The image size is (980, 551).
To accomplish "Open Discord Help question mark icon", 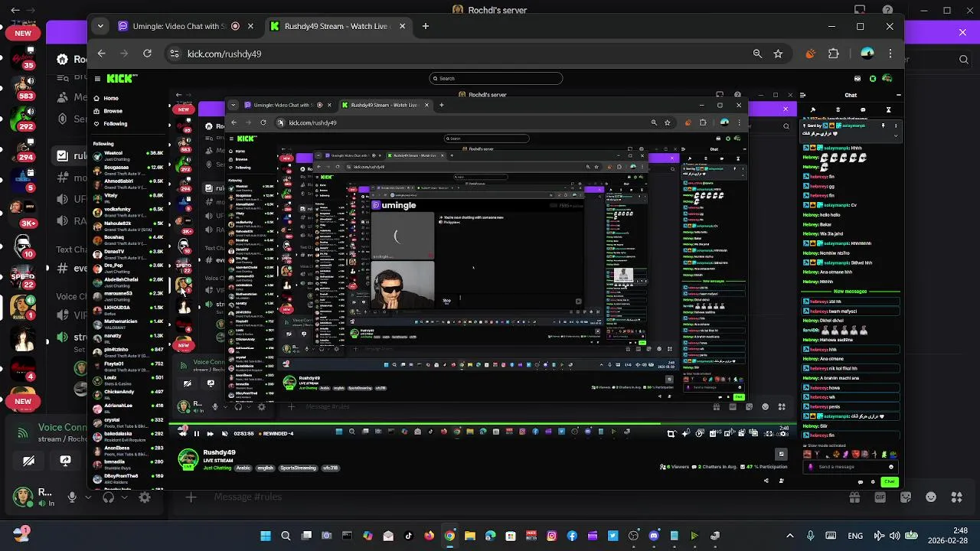I will pos(888,11).
